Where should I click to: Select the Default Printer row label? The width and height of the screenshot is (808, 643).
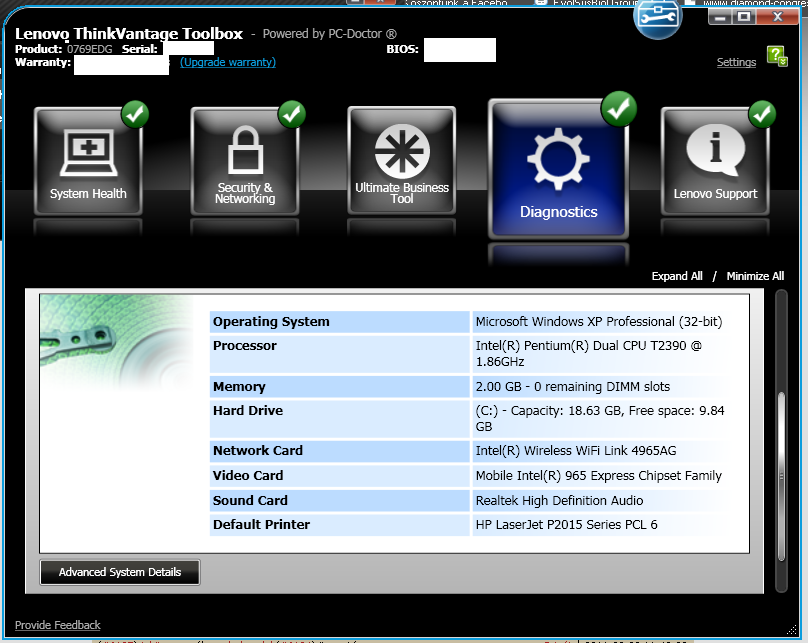pos(339,524)
